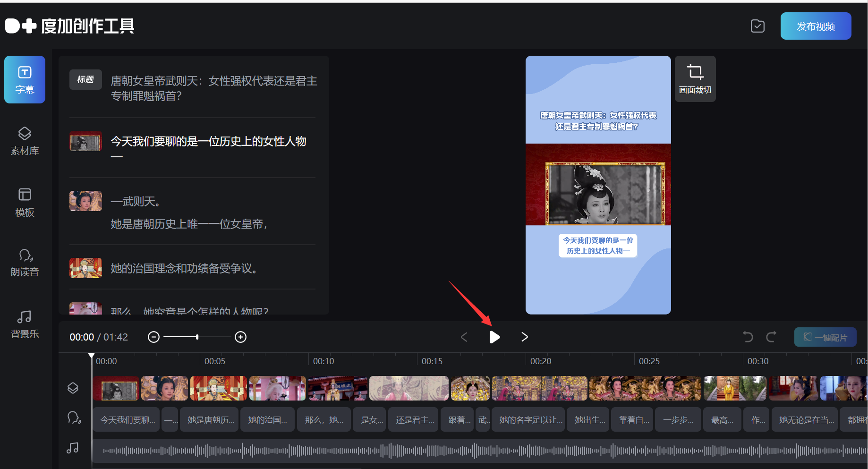Click thumbnail beside 她的治国理念 subtitle
The width and height of the screenshot is (868, 469).
(x=85, y=268)
